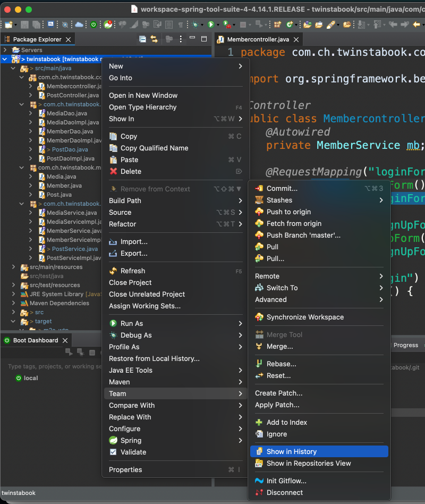
Task: Click the Boot Dashboard tags filter field
Action: tap(54, 366)
